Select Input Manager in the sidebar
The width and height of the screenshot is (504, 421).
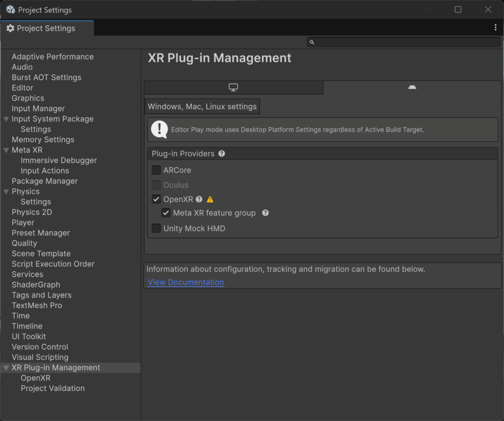(38, 109)
